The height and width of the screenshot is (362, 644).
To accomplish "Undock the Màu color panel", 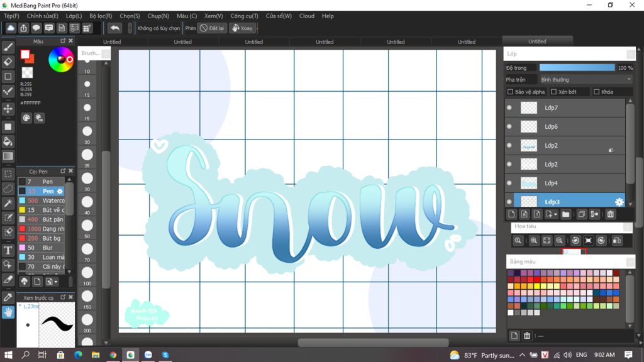I will click(63, 41).
